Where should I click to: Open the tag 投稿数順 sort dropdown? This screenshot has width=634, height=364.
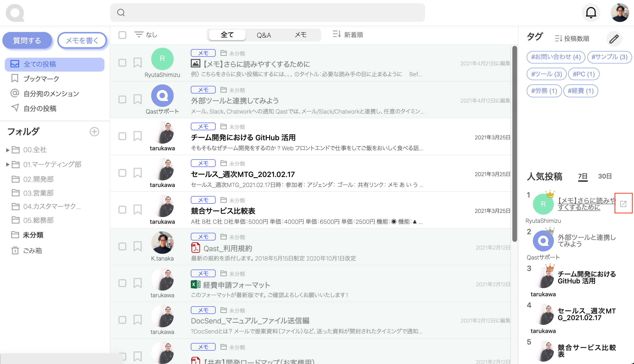click(572, 39)
